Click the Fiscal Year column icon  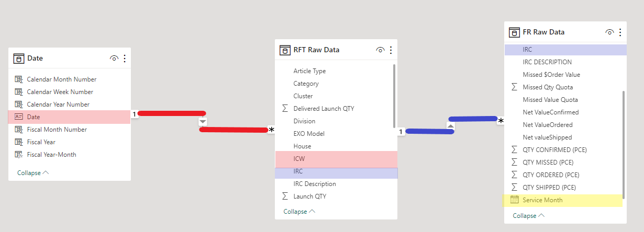point(19,142)
